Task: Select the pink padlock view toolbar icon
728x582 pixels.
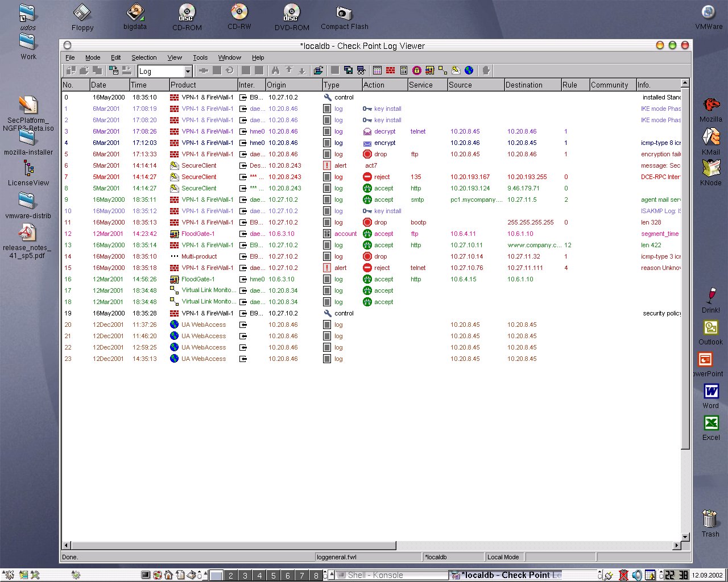Action: (x=417, y=70)
